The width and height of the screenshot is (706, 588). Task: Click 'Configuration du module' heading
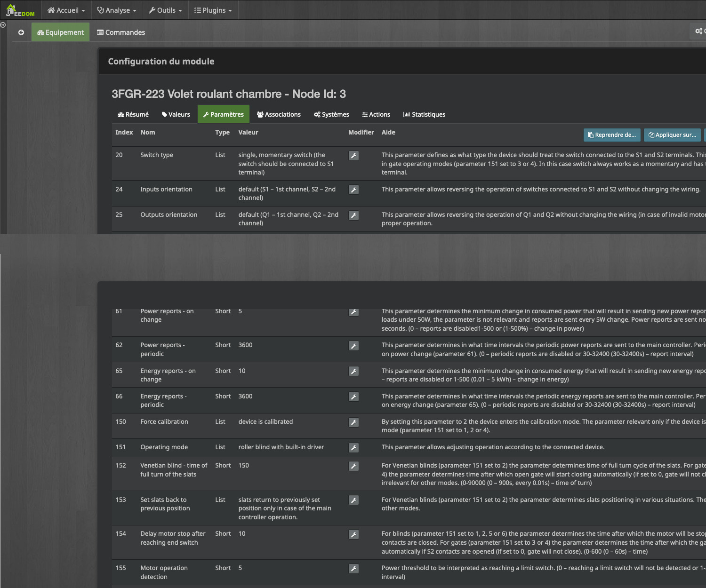coord(161,61)
